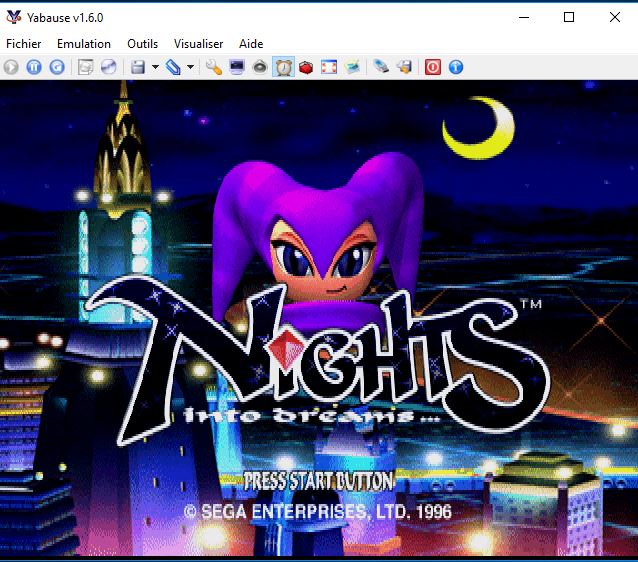Screen dimensions: 638x562
Task: Open the Aide menu
Action: (251, 44)
